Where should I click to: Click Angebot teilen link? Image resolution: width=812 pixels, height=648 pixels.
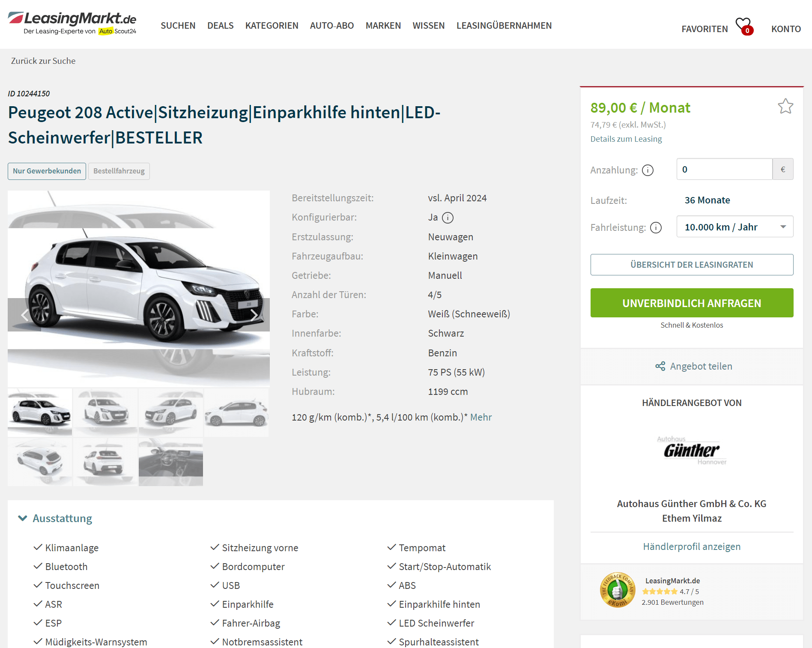click(701, 366)
